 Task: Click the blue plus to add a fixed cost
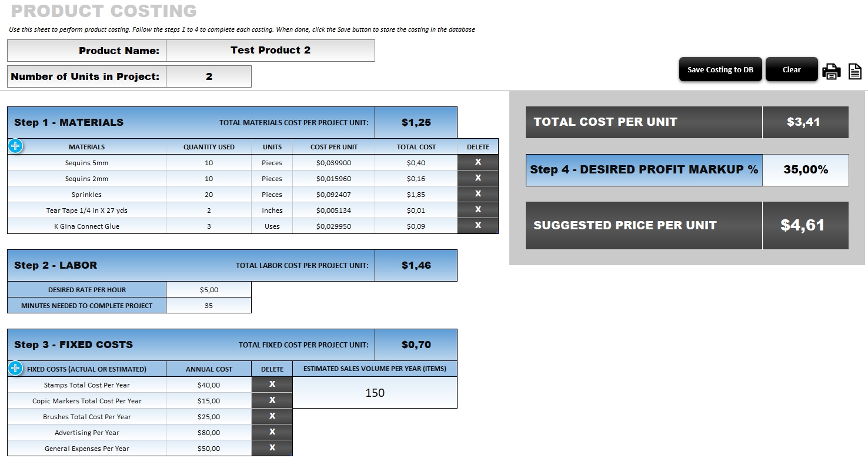point(15,368)
